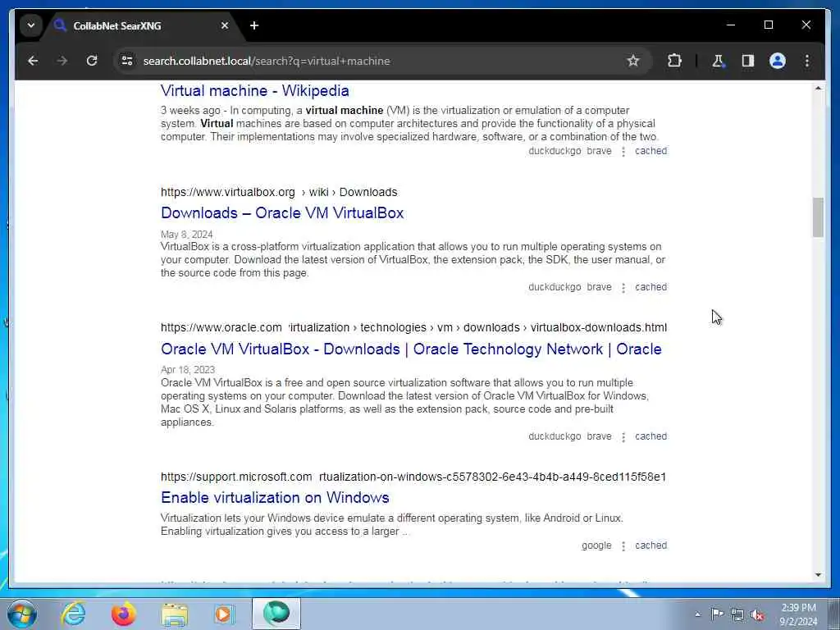Click google engine label on Microsoft result
The height and width of the screenshot is (630, 840).
pos(596,546)
